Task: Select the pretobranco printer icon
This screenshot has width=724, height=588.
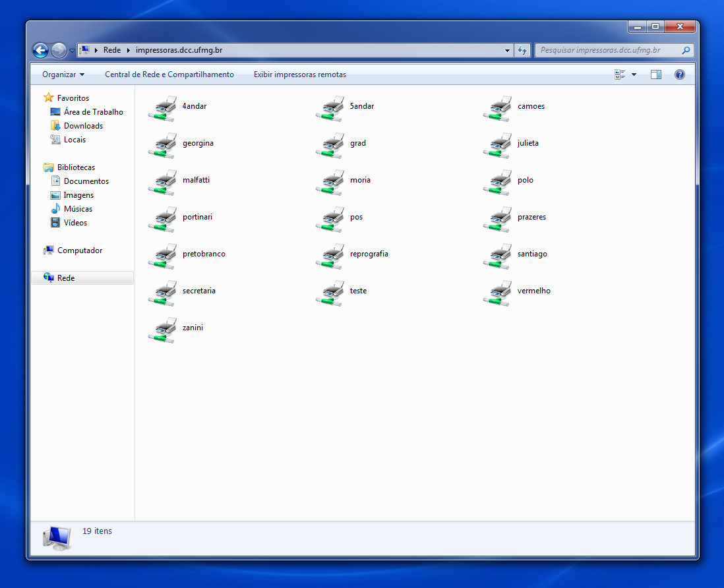Action: click(x=162, y=256)
